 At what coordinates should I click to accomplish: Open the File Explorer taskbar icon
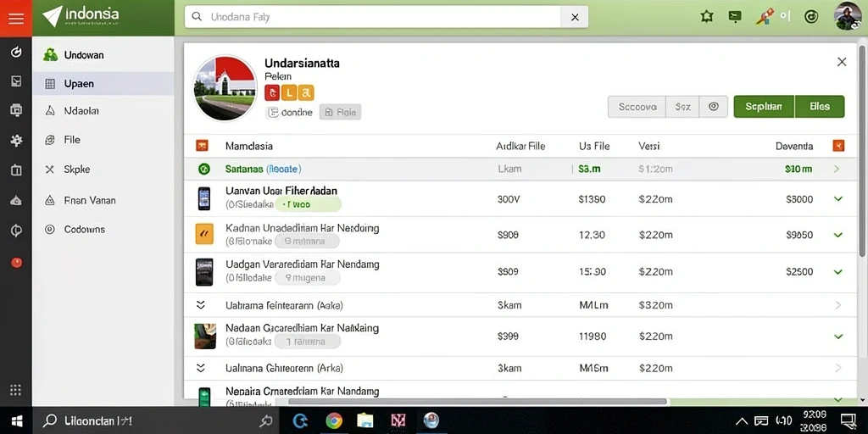(x=364, y=420)
